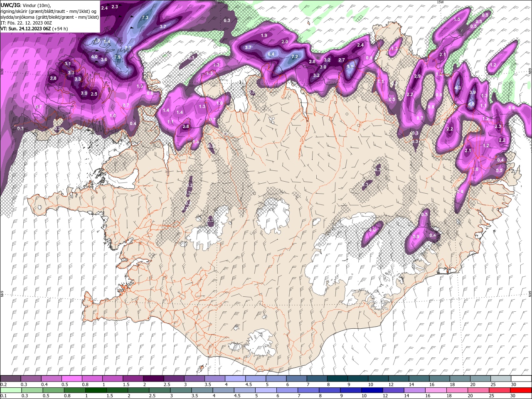Click the 7.3 precipitation value on map
The image size is (532, 399).
pyautogui.click(x=145, y=17)
